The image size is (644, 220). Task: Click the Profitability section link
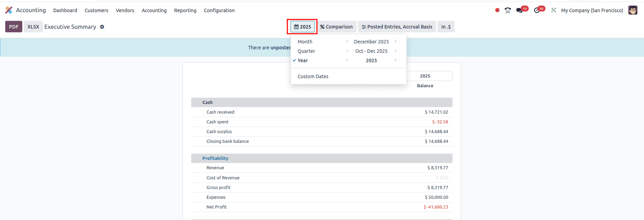(215, 158)
